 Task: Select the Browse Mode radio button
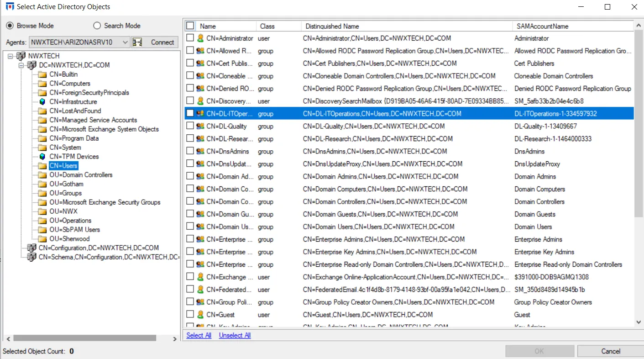click(9, 26)
